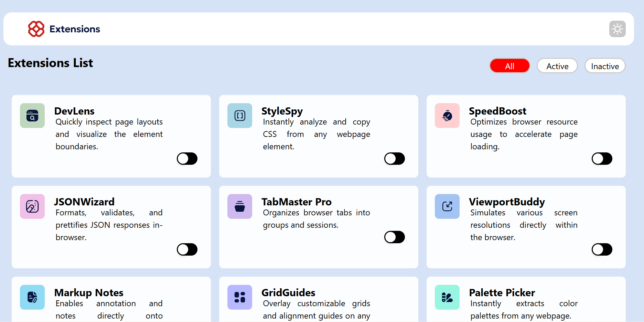Viewport: 644px width, 322px height.
Task: Switch theme with the sun button
Action: (x=617, y=29)
